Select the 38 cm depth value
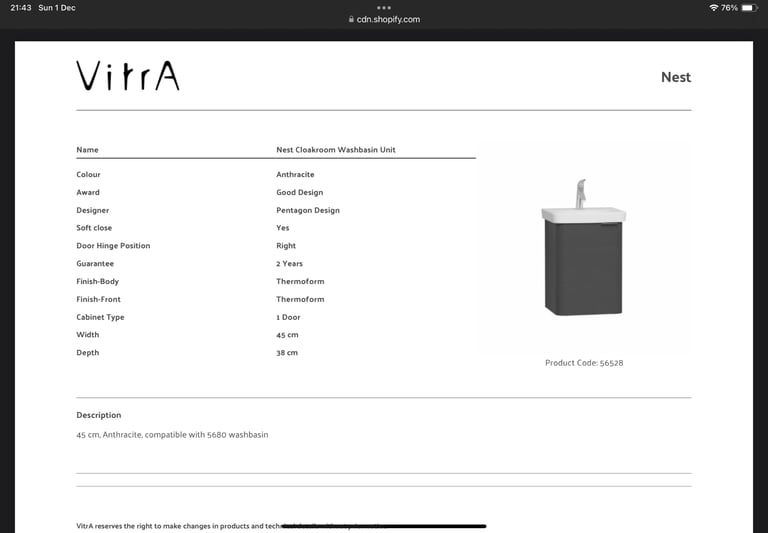This screenshot has height=533, width=768. pyautogui.click(x=287, y=353)
